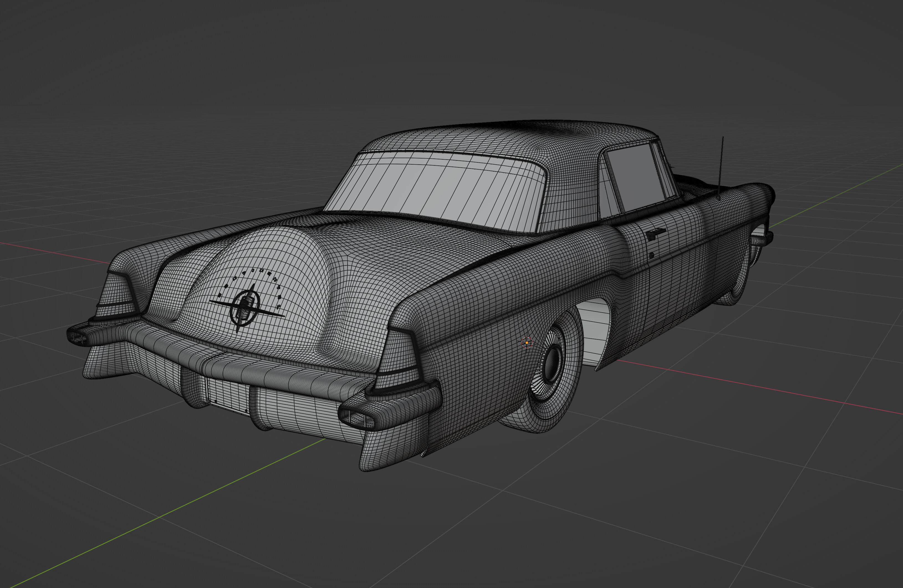
Task: Select the round door lock below handle
Action: click(651, 255)
